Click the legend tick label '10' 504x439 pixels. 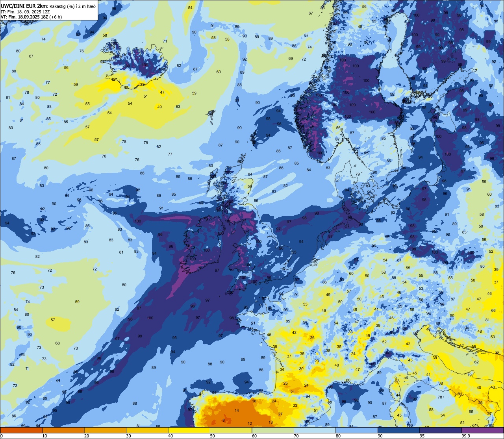[44, 436]
